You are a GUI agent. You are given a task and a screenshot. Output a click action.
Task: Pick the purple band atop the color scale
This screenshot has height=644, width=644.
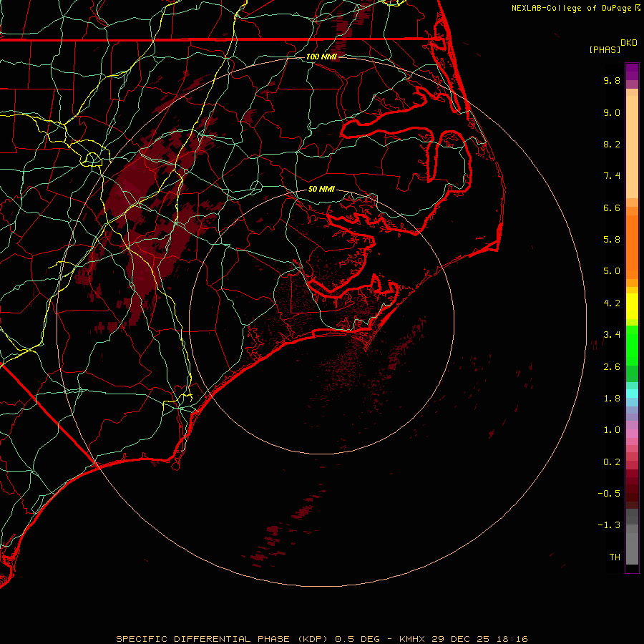pos(632,72)
